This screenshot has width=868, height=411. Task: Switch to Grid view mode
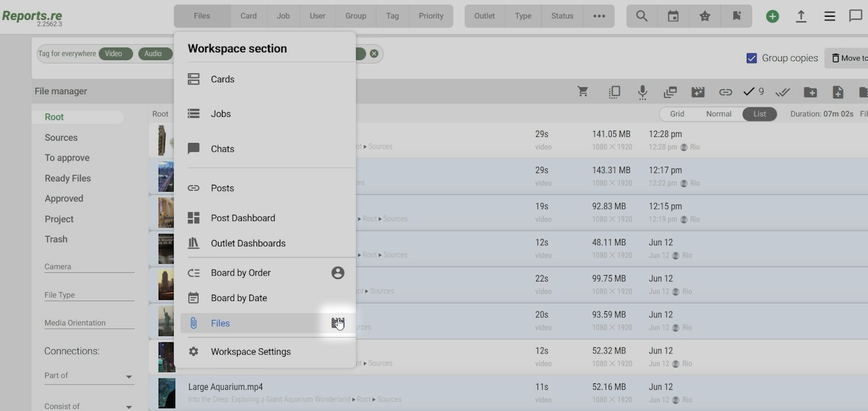[677, 114]
